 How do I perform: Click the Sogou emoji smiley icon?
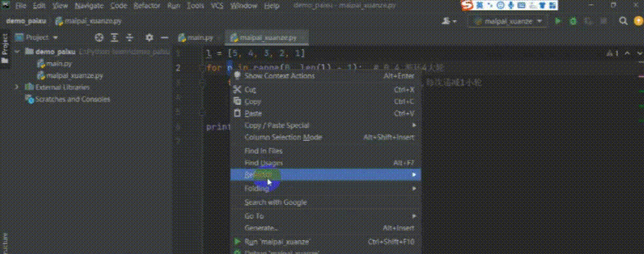point(500,5)
